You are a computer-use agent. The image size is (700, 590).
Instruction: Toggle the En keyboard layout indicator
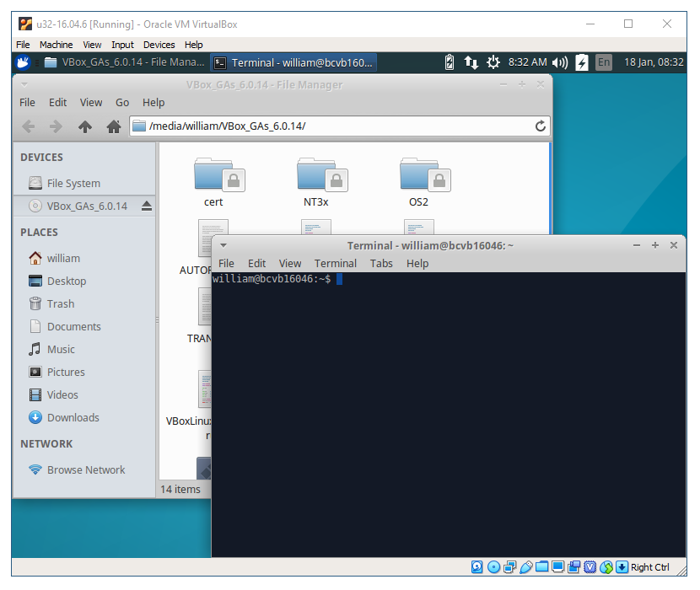604,62
